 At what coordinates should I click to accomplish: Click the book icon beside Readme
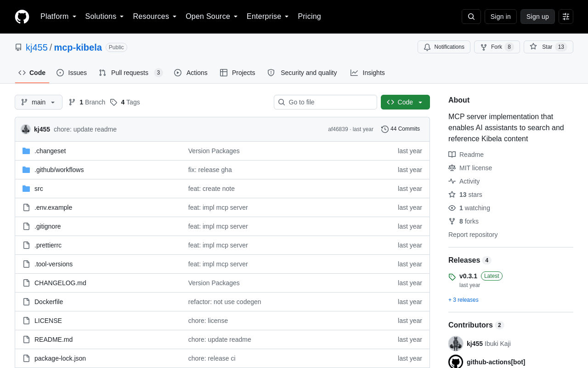point(452,155)
